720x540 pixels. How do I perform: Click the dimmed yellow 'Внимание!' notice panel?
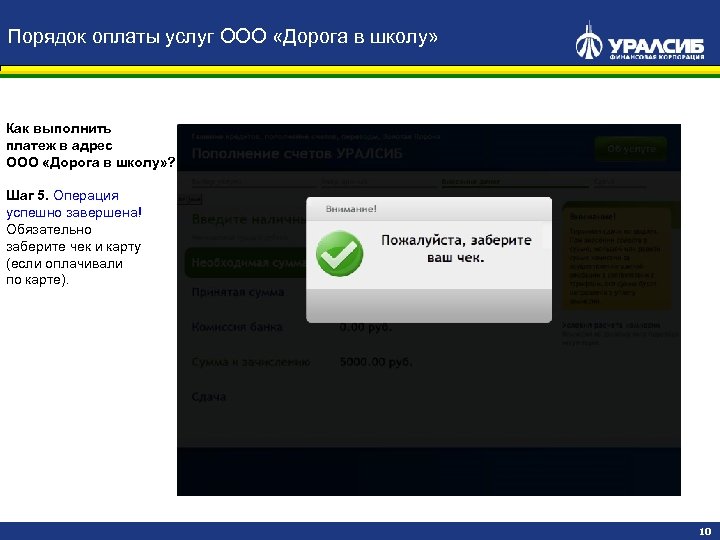point(617,257)
